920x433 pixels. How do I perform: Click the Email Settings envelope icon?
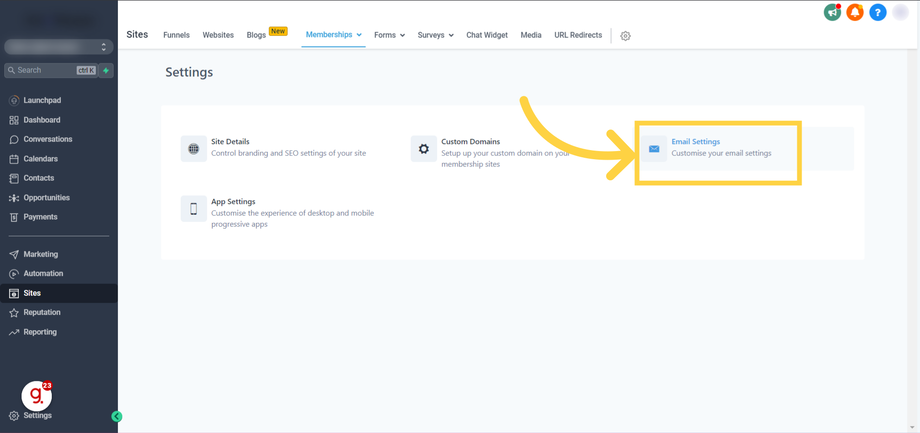pyautogui.click(x=654, y=149)
